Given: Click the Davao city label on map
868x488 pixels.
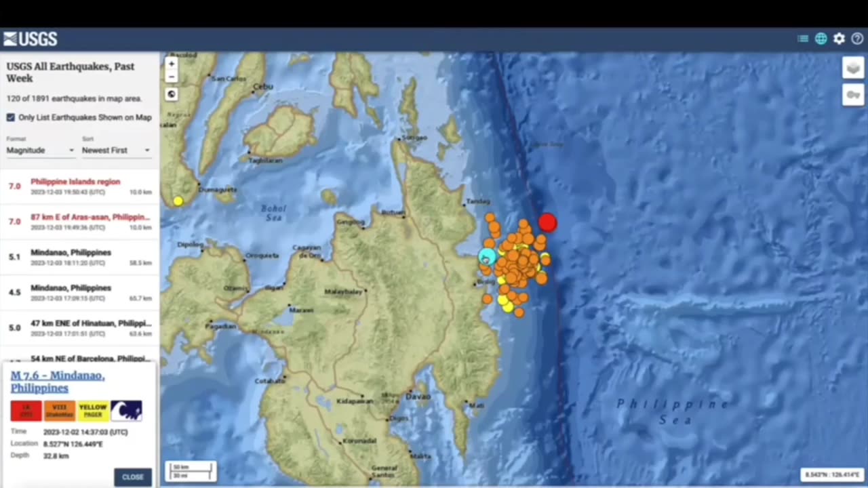Looking at the screenshot, I should click(x=418, y=396).
